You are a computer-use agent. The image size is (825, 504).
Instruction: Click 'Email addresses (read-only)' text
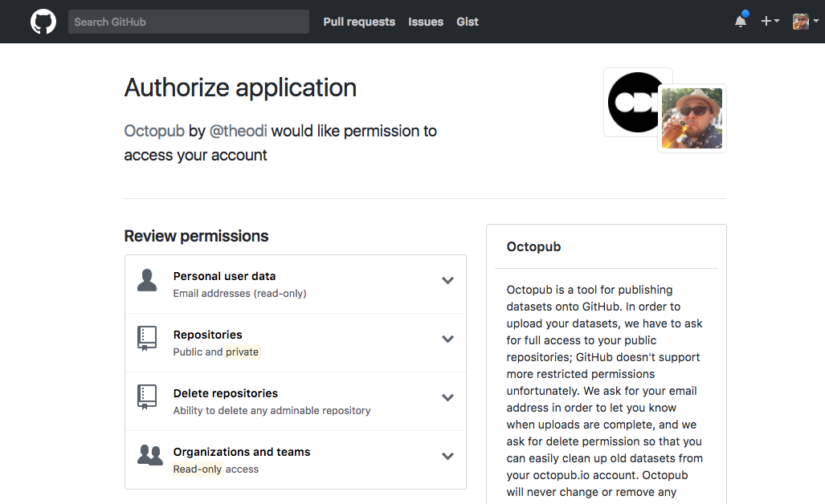pyautogui.click(x=240, y=293)
